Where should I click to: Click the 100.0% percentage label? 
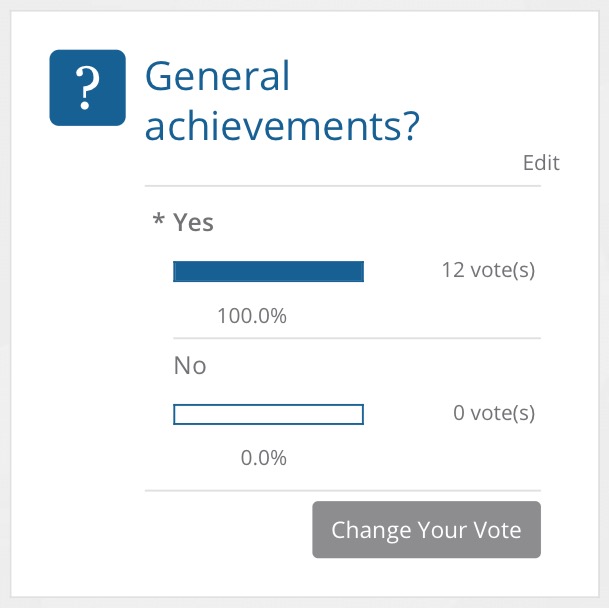[252, 315]
